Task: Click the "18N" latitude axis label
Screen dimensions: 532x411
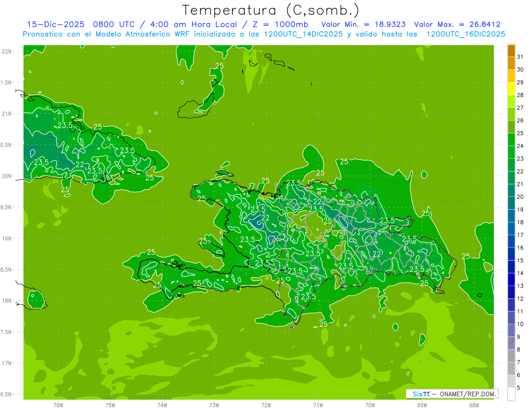Action: point(8,301)
